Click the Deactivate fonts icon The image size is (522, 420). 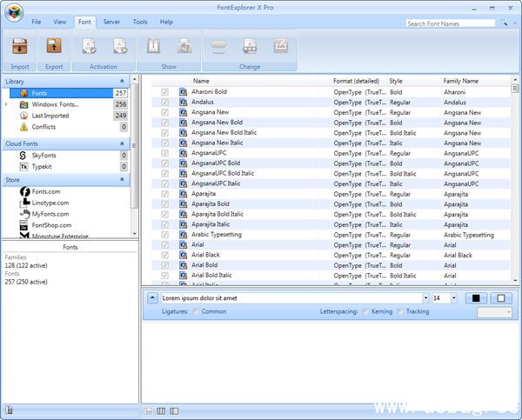coord(120,46)
